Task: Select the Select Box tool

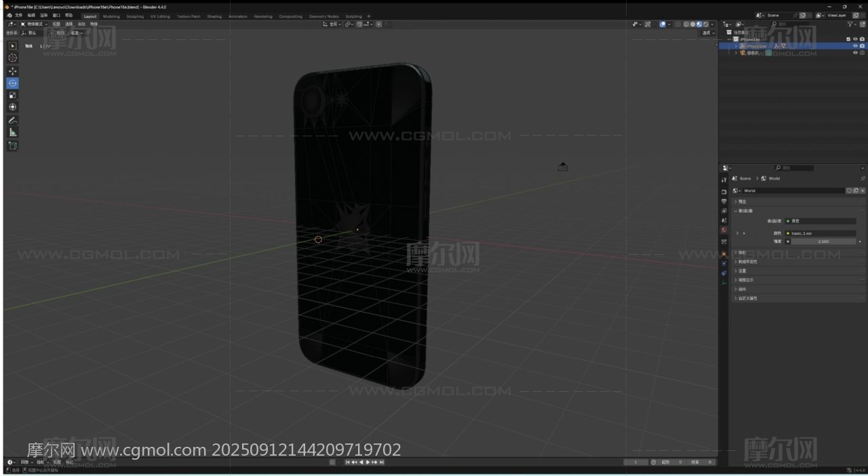Action: click(x=12, y=45)
